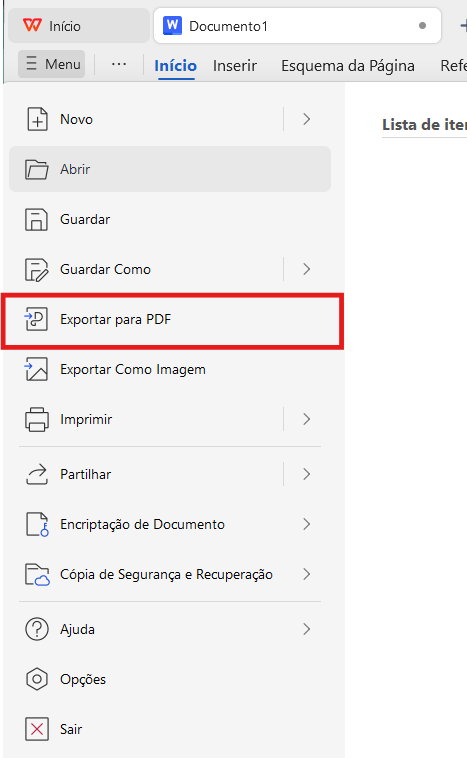Expand the Imprimir submenu arrow
Viewport: 467px width, 758px height.
pos(306,419)
